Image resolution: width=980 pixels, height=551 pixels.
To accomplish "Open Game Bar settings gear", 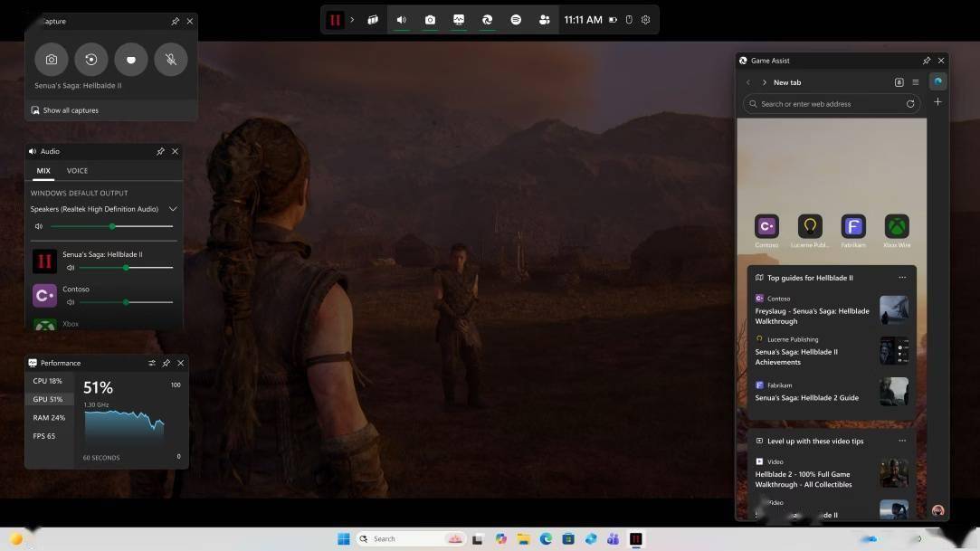I will coord(645,20).
